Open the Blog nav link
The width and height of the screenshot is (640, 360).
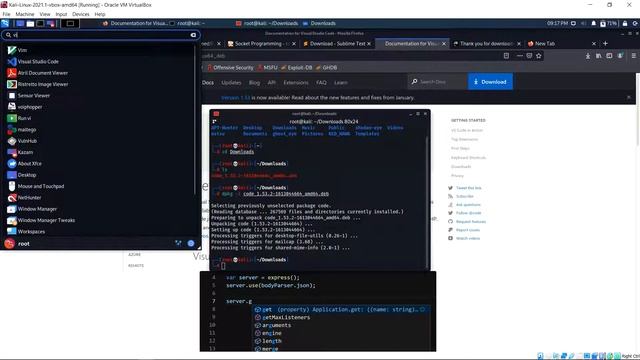254,82
